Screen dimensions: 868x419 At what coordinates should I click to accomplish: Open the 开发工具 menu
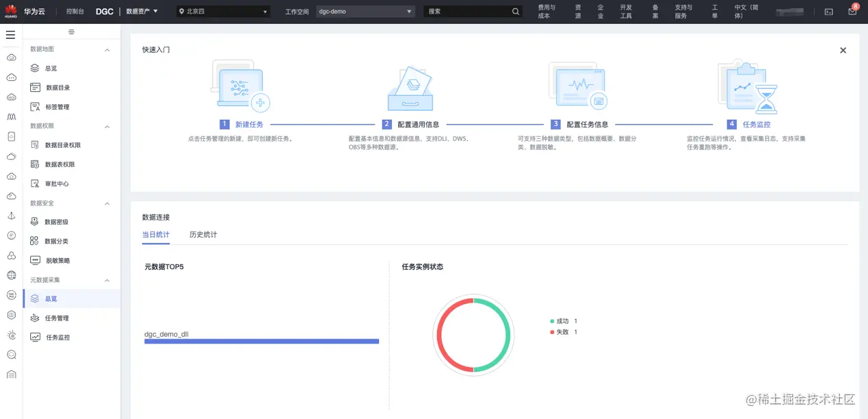click(626, 12)
